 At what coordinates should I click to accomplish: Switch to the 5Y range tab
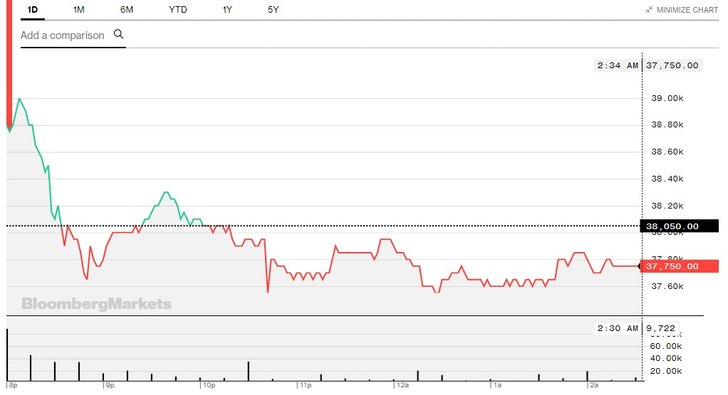click(273, 10)
